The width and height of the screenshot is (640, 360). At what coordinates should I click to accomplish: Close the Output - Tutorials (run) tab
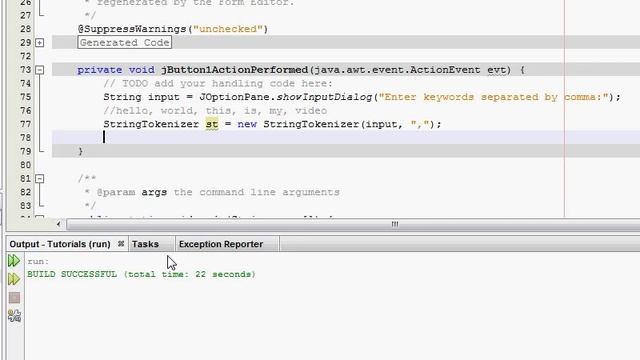(121, 244)
